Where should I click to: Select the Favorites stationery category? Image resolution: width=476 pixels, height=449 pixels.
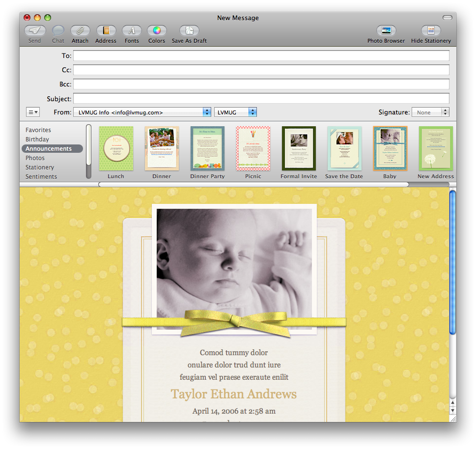click(x=38, y=130)
